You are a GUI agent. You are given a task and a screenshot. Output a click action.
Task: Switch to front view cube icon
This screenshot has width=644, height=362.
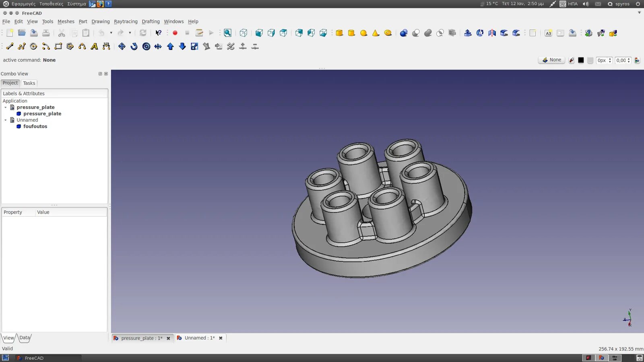[x=259, y=33]
